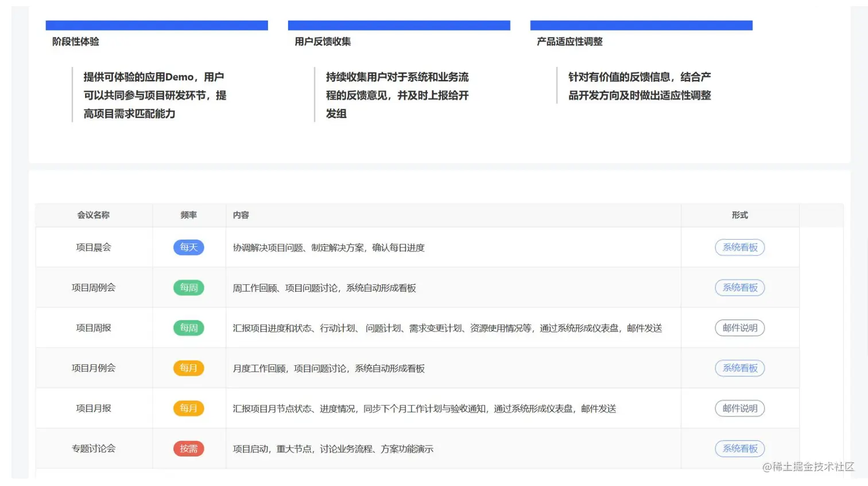Click 系统看板 badge in 专题讨论会 row
The width and height of the screenshot is (868, 486).
(x=740, y=448)
